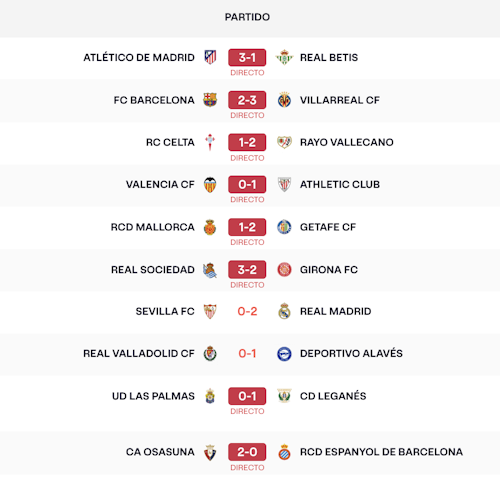This screenshot has width=500, height=490.
Task: Click the PARTIDO column header
Action: coord(247,17)
